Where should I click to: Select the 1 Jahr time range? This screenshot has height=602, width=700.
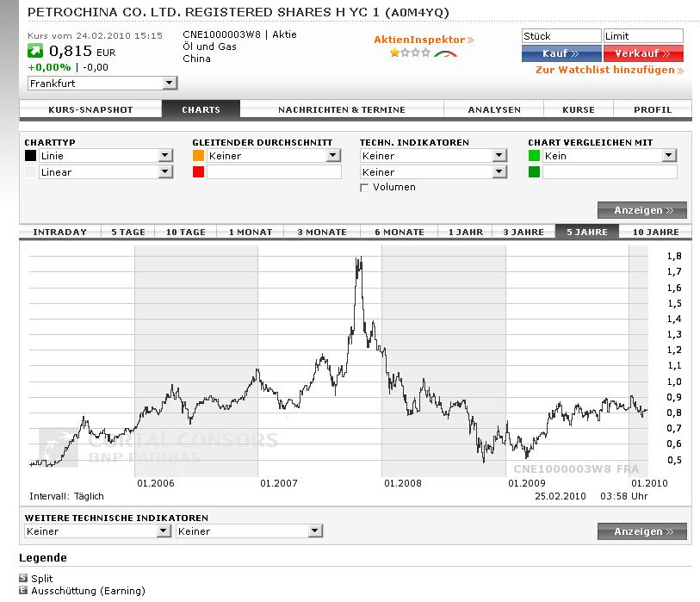pos(465,232)
